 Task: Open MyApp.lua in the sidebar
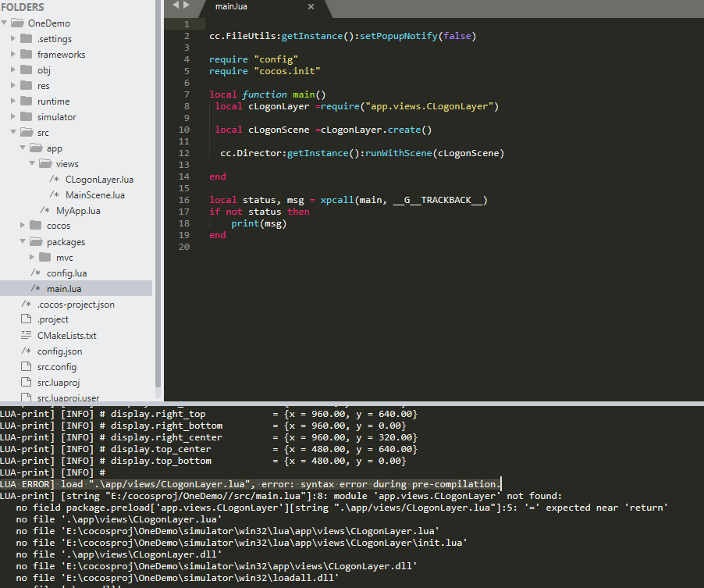point(78,211)
